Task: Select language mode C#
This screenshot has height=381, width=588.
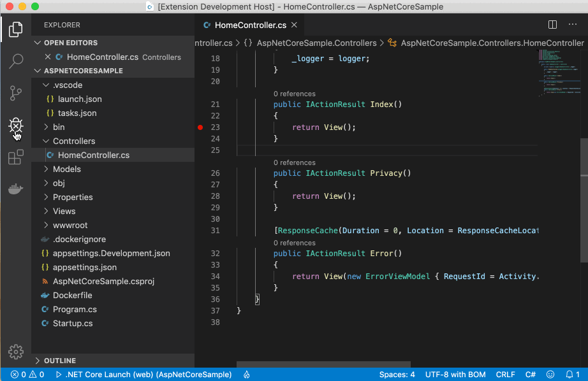Action: (x=530, y=374)
